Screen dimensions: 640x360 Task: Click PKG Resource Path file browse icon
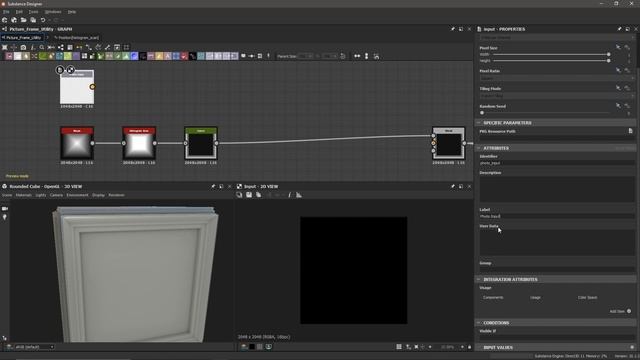coord(630,131)
